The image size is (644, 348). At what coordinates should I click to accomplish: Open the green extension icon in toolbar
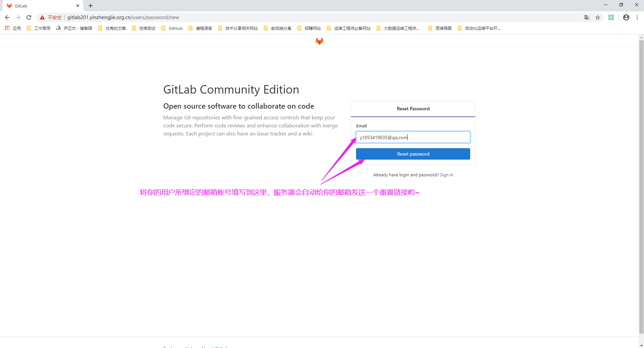pos(611,17)
